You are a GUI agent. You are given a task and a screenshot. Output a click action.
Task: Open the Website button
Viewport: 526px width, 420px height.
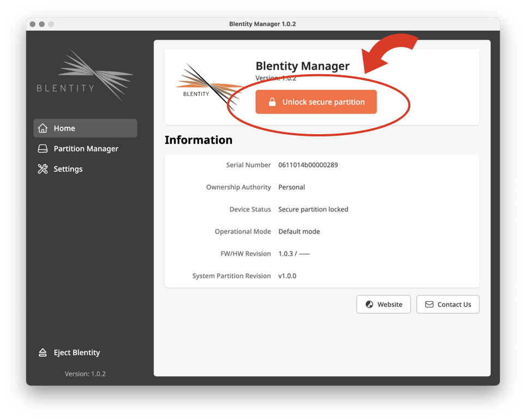tap(384, 304)
